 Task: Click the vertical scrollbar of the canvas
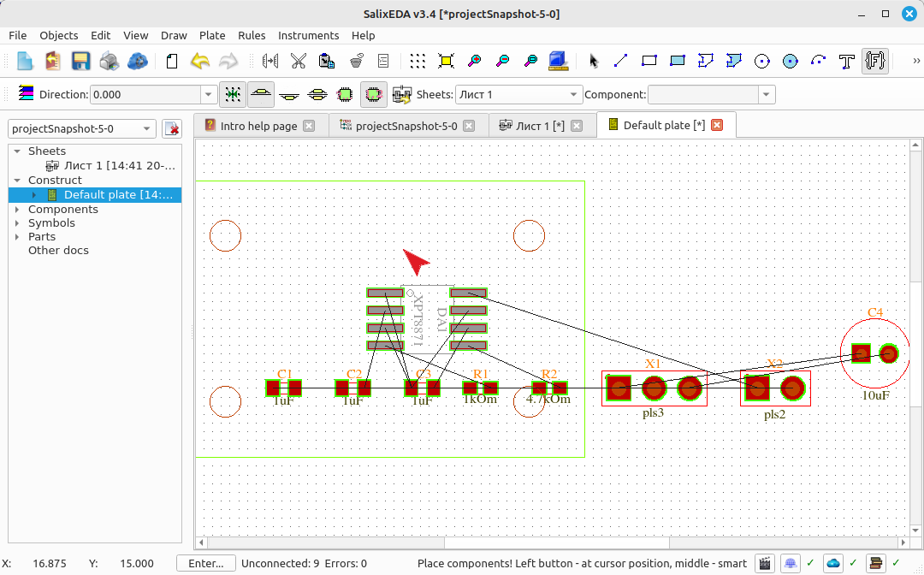tap(915, 338)
